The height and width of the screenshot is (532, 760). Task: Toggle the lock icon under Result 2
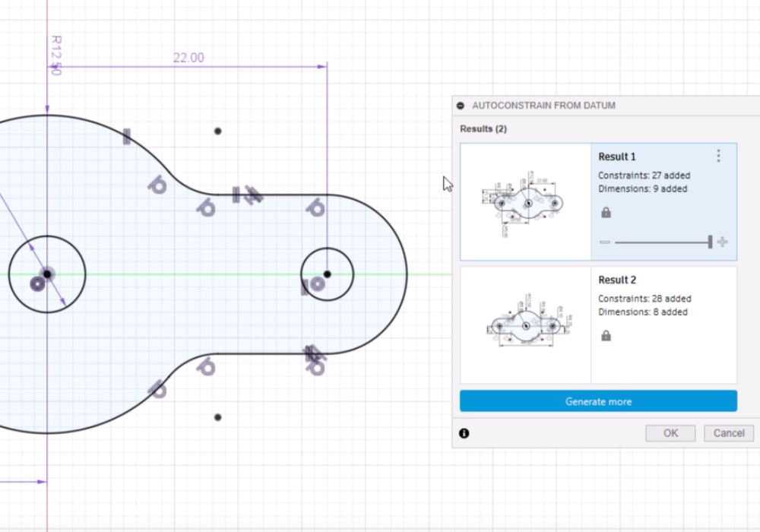(606, 336)
